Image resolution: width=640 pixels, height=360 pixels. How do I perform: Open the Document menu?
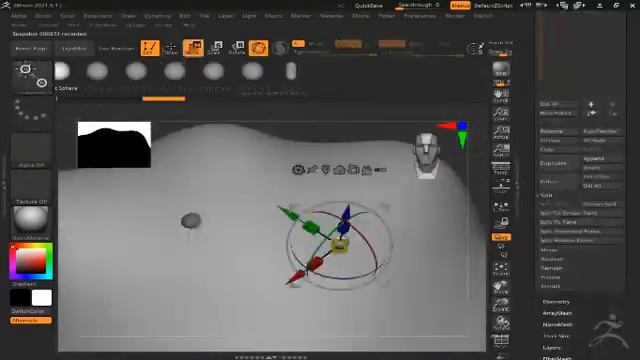pos(98,16)
